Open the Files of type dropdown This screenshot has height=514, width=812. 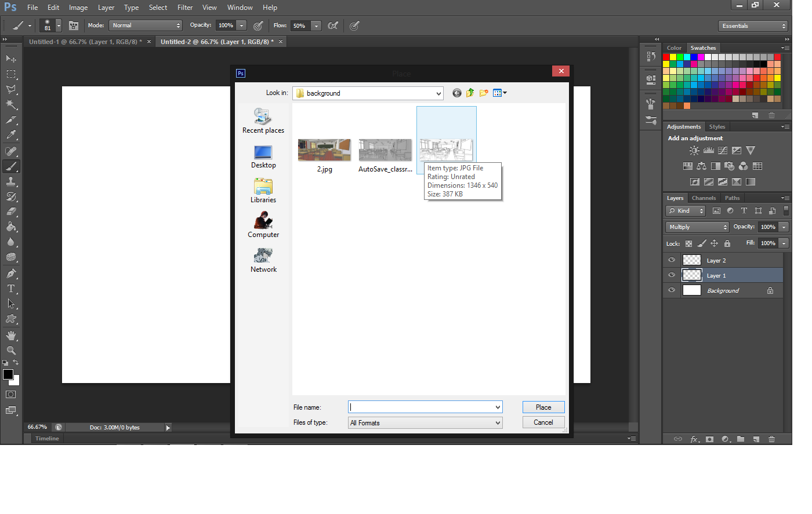[x=425, y=422]
